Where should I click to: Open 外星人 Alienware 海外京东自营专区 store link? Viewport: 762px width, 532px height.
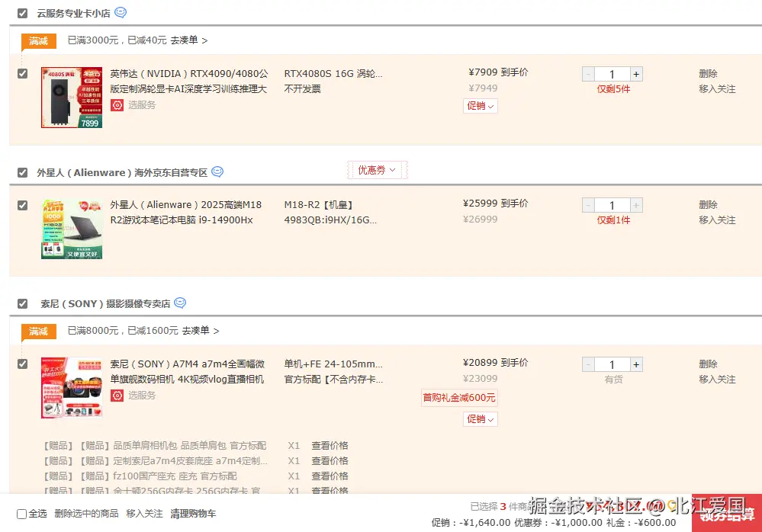122,172
